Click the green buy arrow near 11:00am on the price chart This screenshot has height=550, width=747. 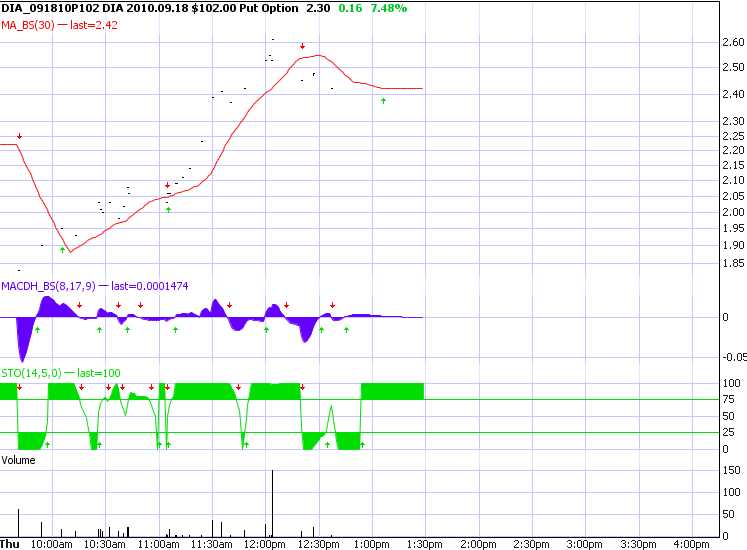pyautogui.click(x=168, y=209)
